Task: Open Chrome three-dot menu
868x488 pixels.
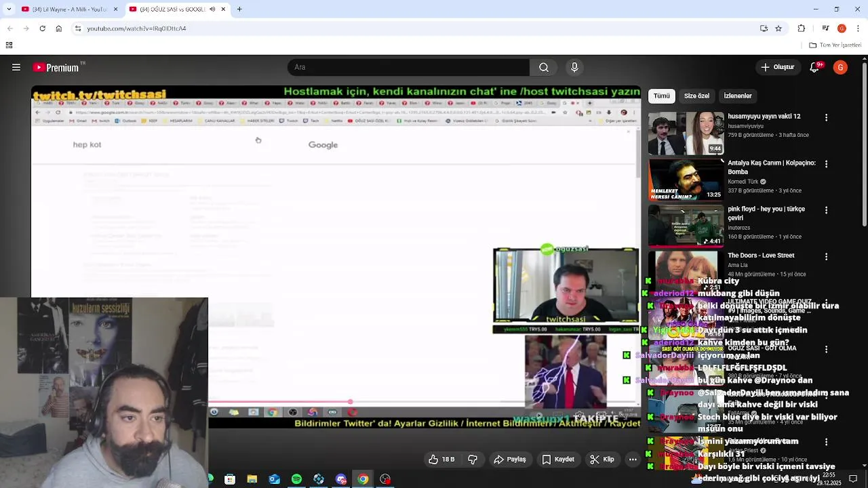Action: [x=857, y=28]
